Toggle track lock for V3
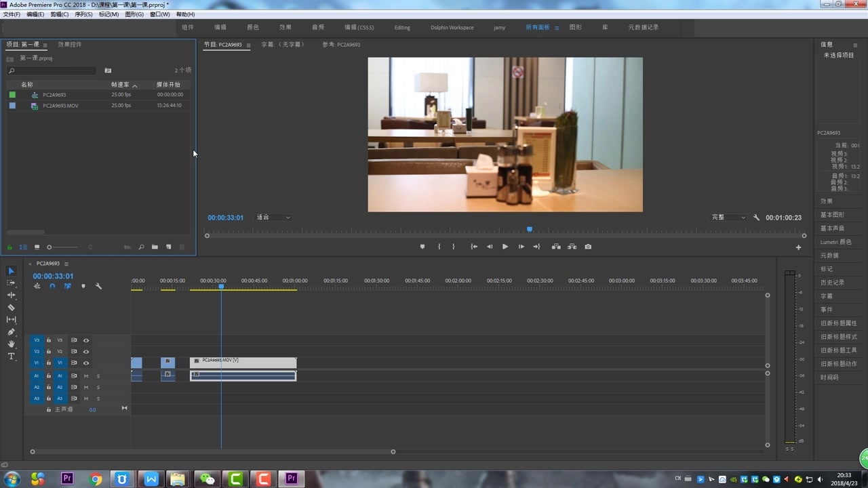 pyautogui.click(x=48, y=340)
